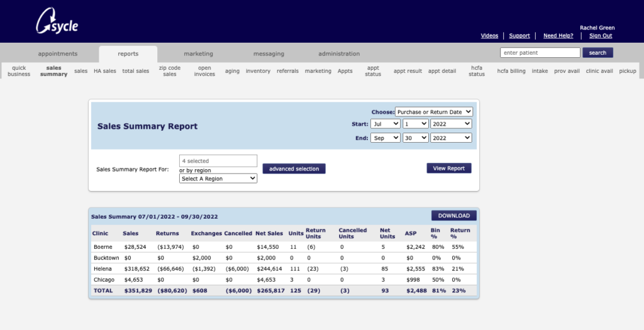The width and height of the screenshot is (644, 330).
Task: Expand the End month dropdown
Action: pyautogui.click(x=386, y=138)
